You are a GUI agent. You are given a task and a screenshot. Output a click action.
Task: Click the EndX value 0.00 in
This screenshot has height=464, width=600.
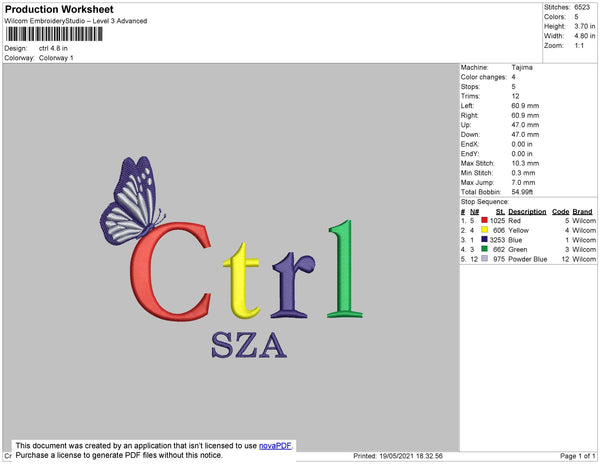[x=522, y=144]
